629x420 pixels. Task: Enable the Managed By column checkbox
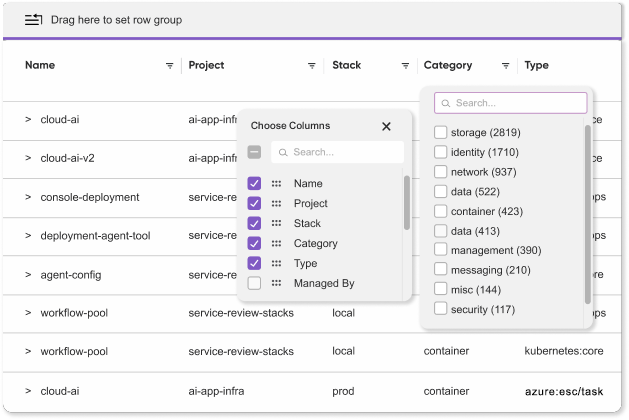[254, 283]
